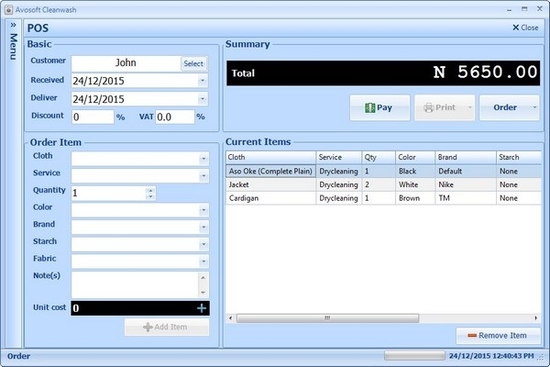
Task: Click inside the Note(s) text area
Action: click(x=135, y=285)
